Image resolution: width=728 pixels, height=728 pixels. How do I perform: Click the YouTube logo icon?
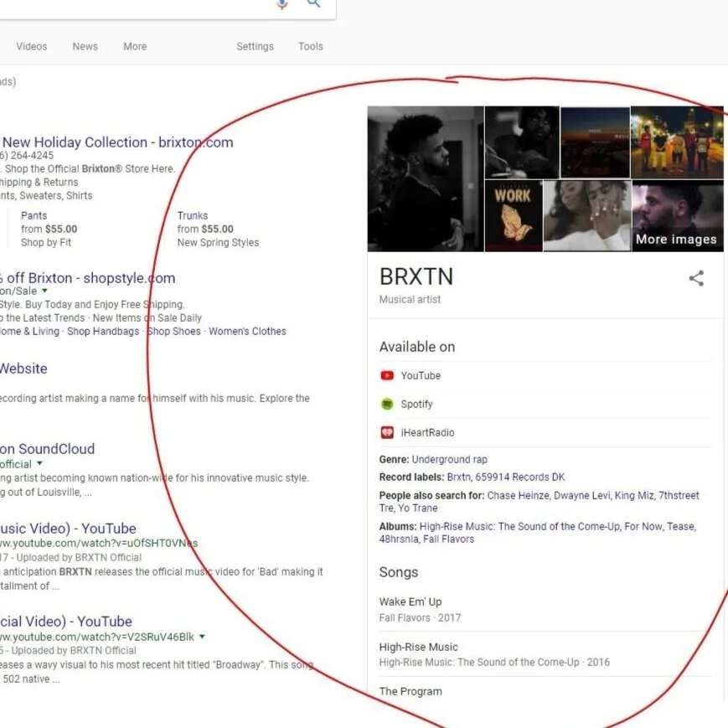point(387,375)
